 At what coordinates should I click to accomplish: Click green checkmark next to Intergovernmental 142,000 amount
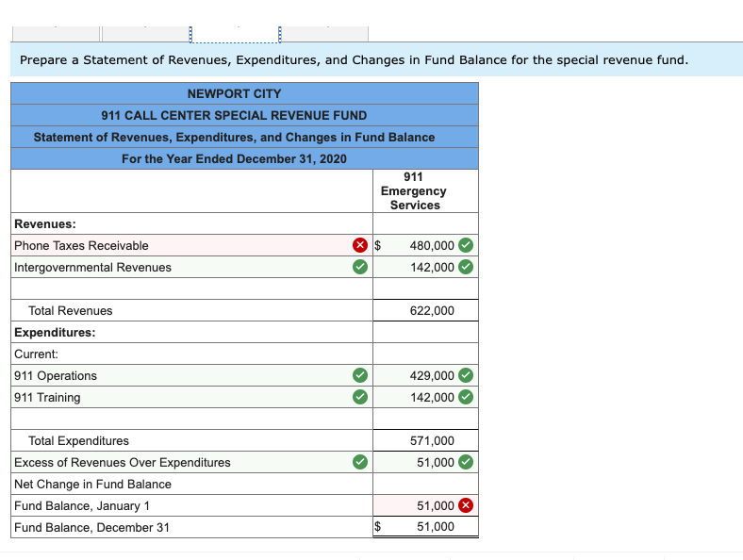click(466, 267)
